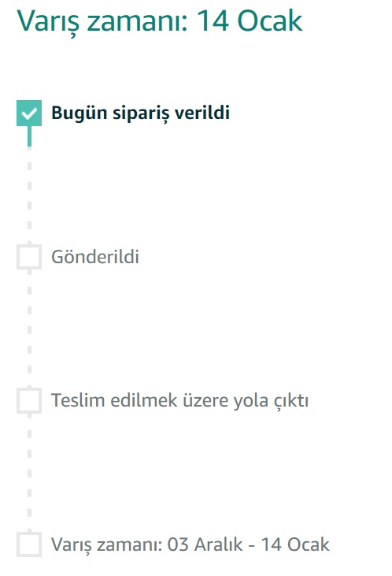Tick the box beside "Teslim edilmek üzere yola çıktı"

tap(29, 400)
